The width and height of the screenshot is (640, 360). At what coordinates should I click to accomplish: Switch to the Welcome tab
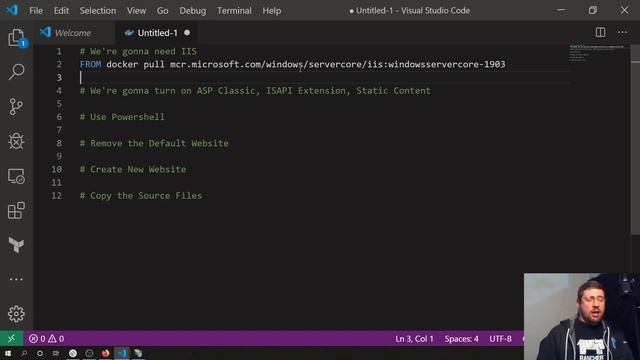pos(73,33)
